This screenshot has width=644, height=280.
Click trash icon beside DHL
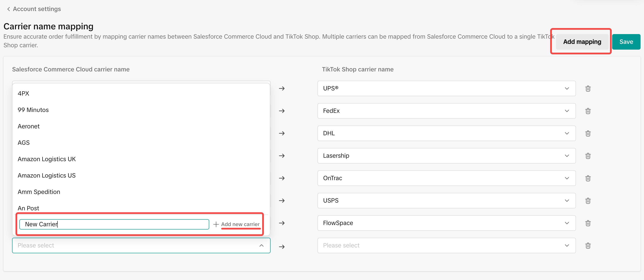pyautogui.click(x=588, y=134)
